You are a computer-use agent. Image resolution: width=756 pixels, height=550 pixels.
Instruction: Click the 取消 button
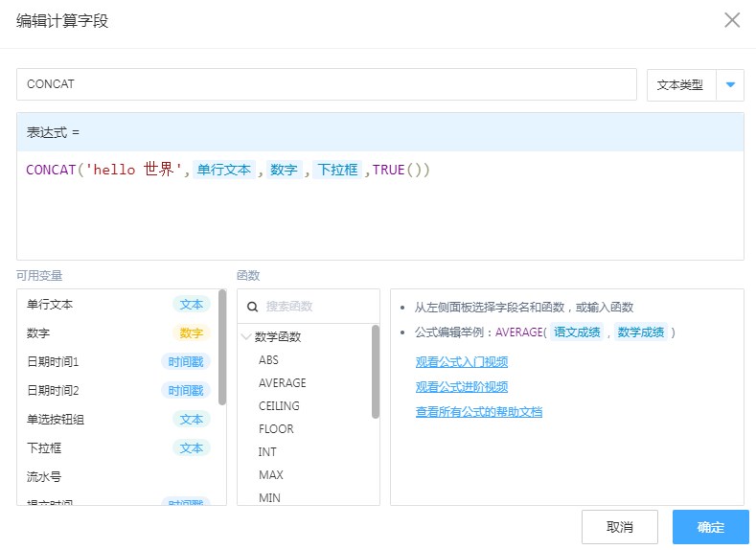click(x=619, y=527)
